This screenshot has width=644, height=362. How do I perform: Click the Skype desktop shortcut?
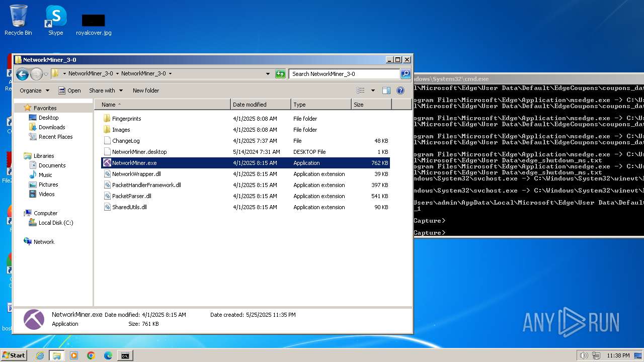coord(55,20)
